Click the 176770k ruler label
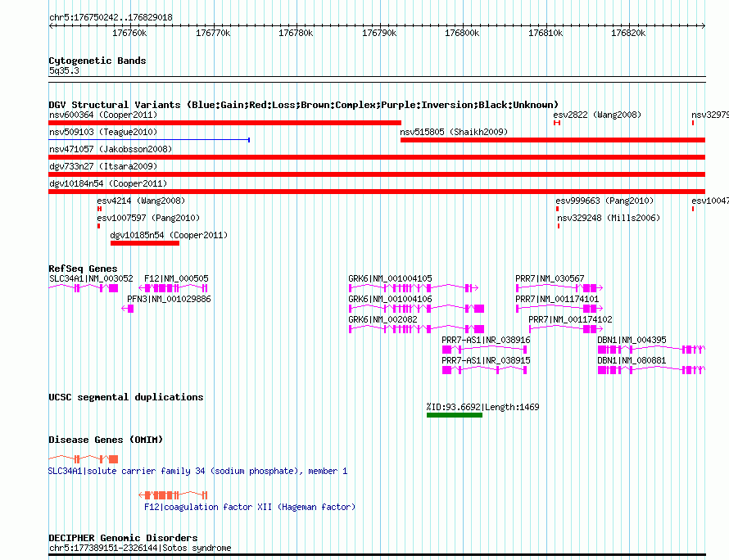 tap(213, 34)
